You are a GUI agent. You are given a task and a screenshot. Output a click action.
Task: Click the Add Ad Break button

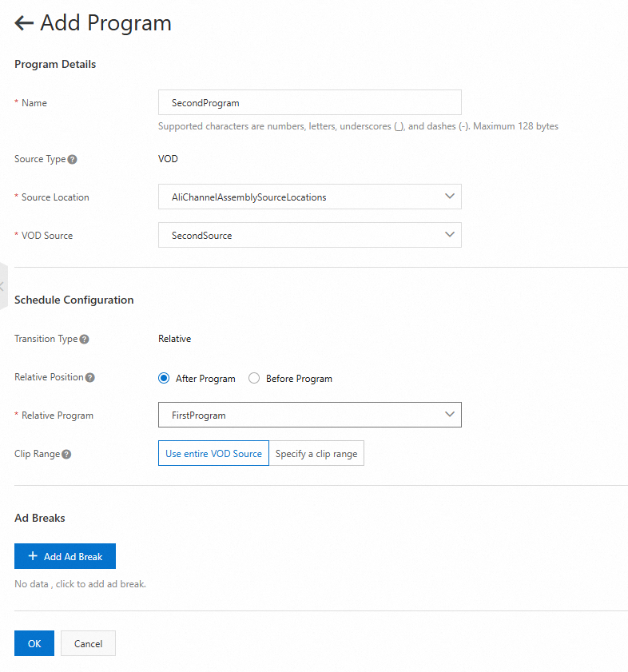(66, 556)
